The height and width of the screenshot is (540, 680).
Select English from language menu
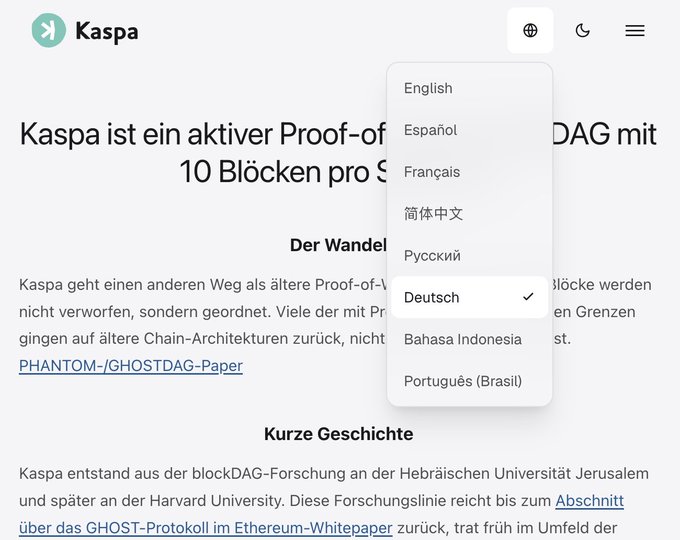(x=470, y=88)
